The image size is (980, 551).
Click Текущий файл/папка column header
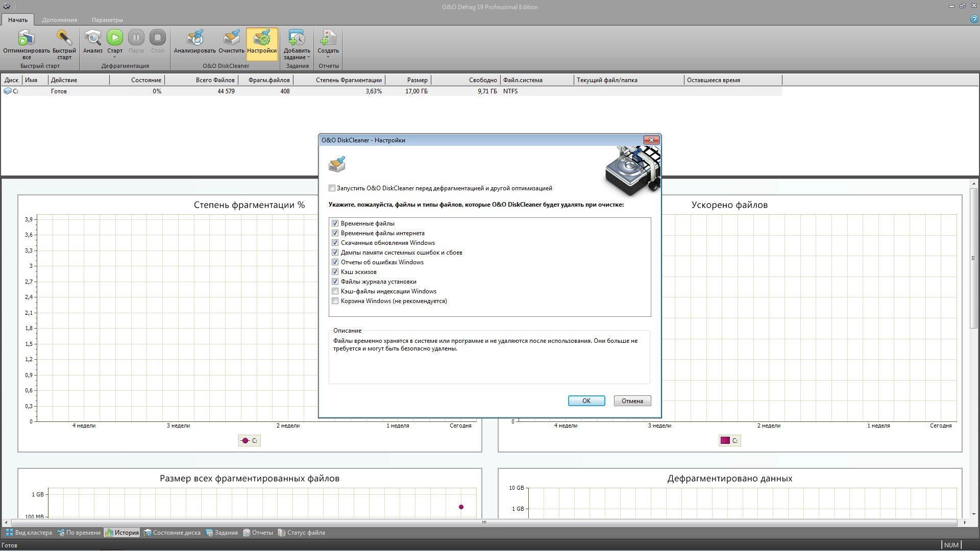tap(629, 80)
